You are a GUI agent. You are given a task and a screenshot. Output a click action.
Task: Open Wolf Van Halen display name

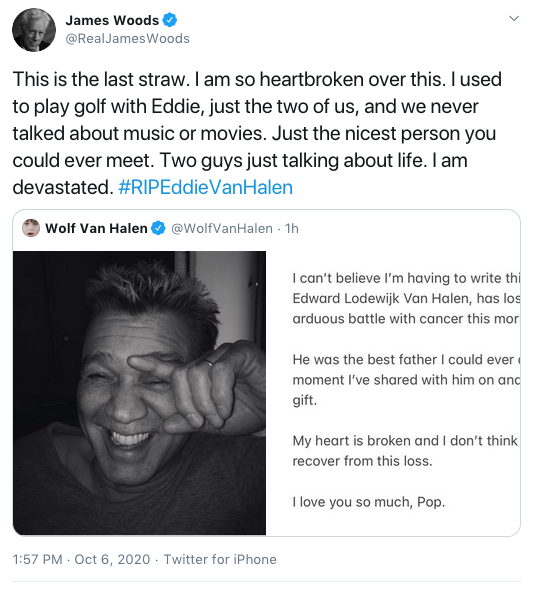point(96,228)
